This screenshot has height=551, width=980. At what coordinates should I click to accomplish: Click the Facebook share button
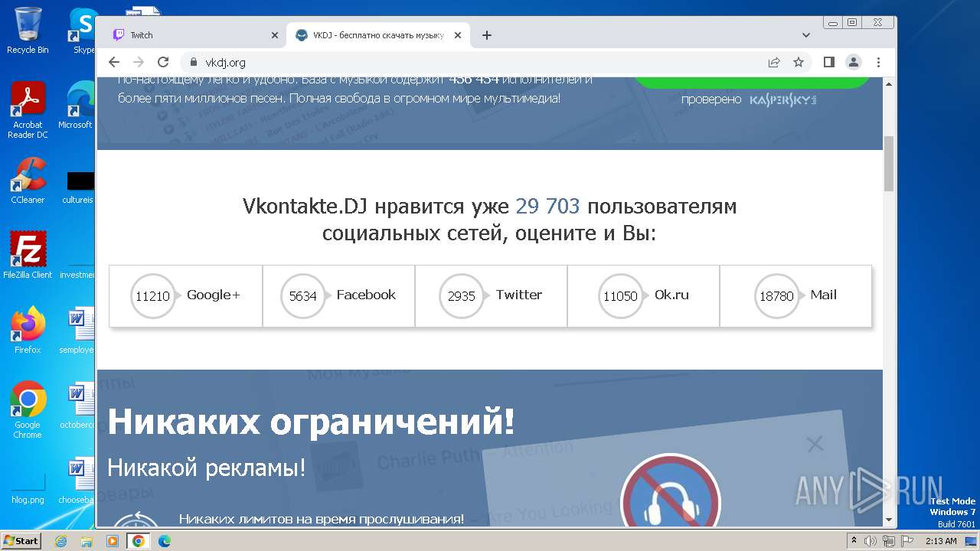coord(338,296)
